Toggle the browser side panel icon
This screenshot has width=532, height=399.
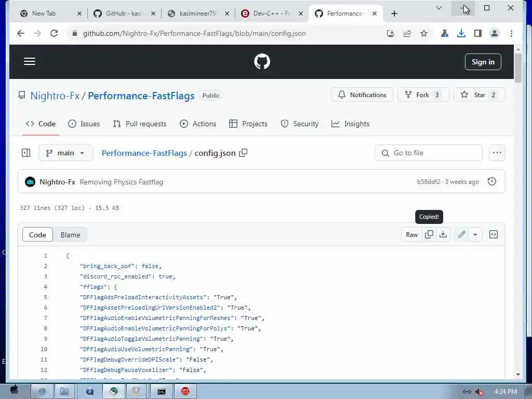point(478,33)
